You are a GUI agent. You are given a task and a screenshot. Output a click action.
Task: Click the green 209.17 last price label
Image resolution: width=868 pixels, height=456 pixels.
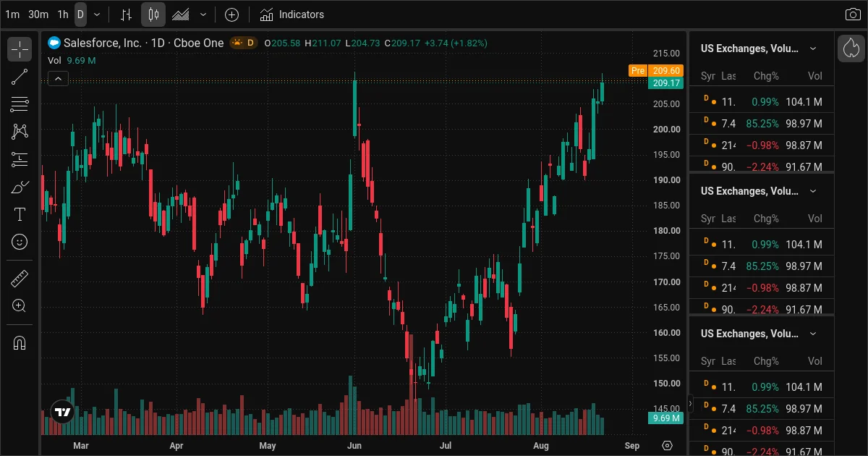665,83
